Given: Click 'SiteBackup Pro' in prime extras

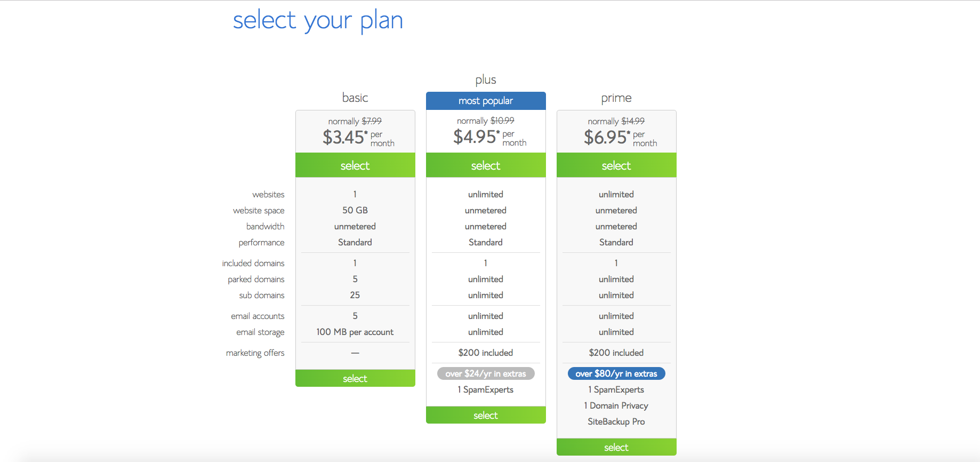Looking at the screenshot, I should 616,421.
